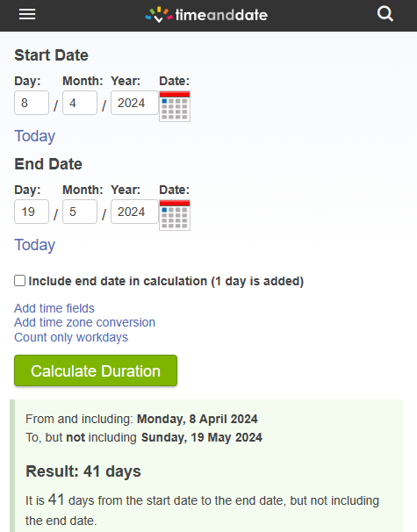Open Add time zone conversion link
This screenshot has width=417, height=532.
click(84, 322)
